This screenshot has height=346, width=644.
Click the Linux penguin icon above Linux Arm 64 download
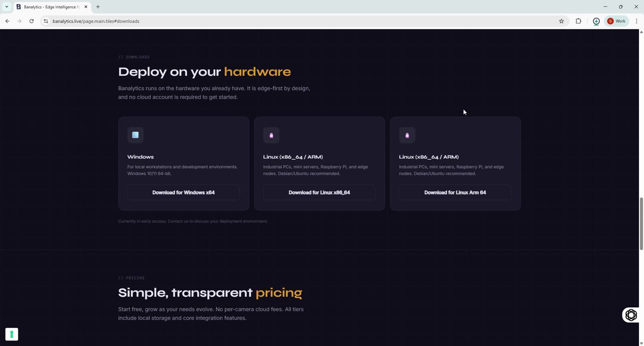click(x=407, y=135)
